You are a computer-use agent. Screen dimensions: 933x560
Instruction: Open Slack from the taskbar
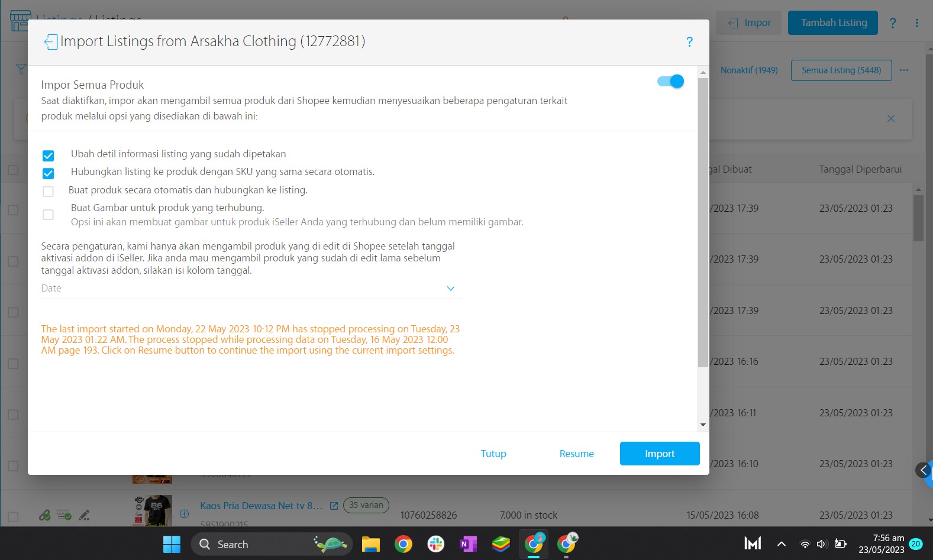(436, 544)
